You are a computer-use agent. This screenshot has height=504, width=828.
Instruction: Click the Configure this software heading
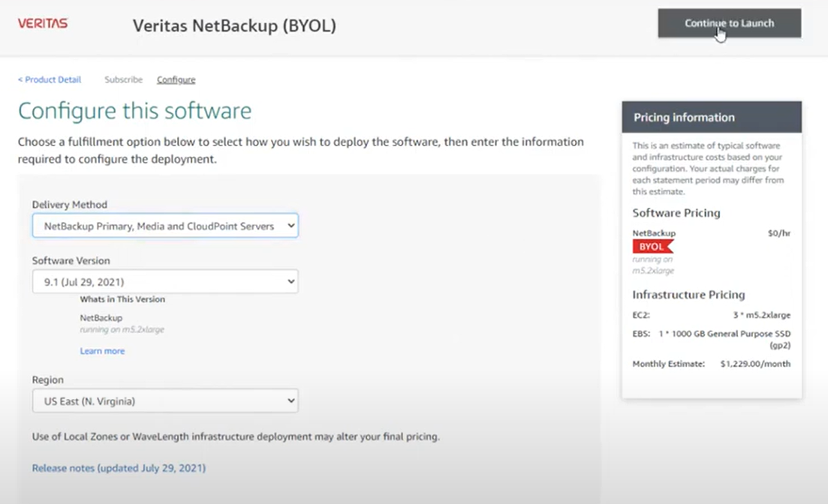point(134,111)
